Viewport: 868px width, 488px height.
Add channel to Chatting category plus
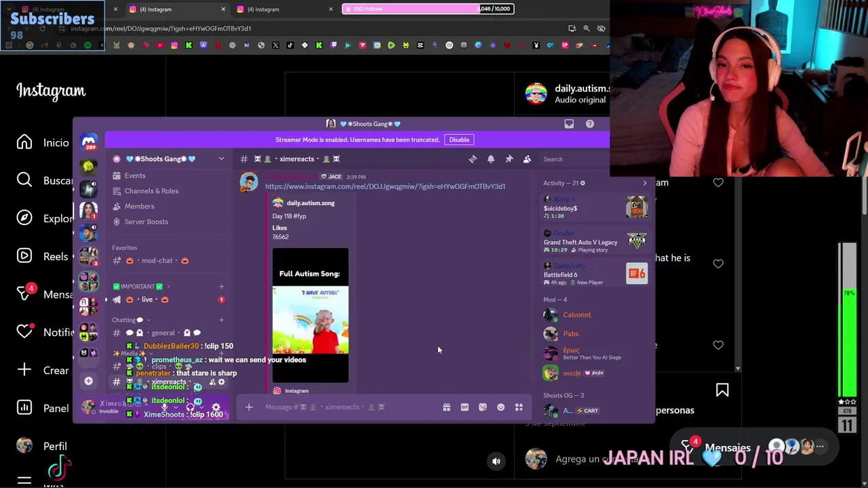tap(221, 320)
